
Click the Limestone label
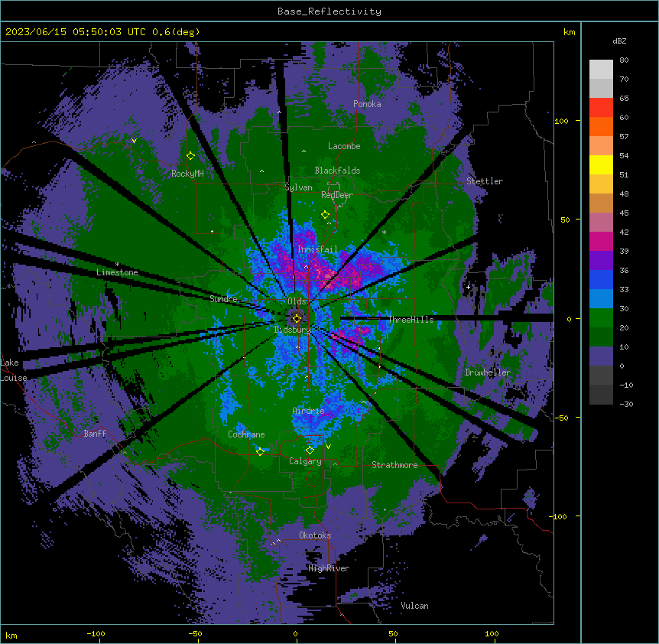[117, 272]
